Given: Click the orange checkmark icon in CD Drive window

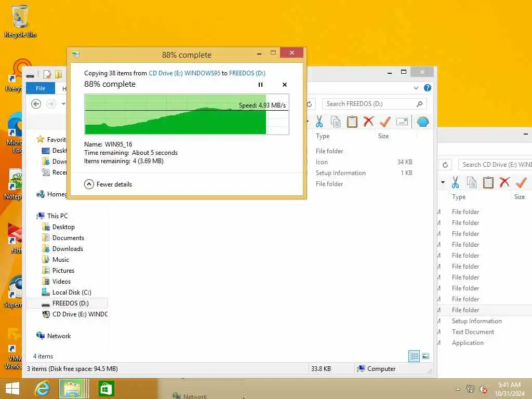Looking at the screenshot, I should [x=521, y=182].
